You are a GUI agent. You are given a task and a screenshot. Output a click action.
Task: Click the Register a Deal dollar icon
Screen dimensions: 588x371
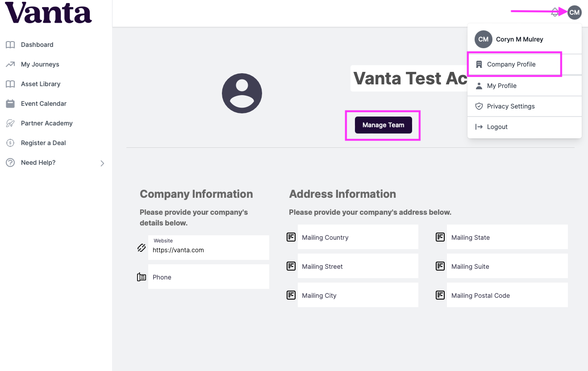coord(10,143)
